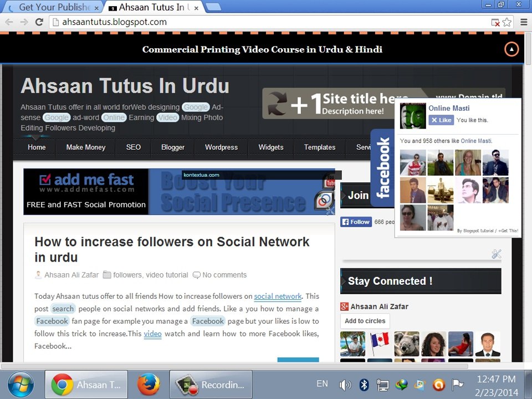Click author name Ahsaan Ali Zafar
This screenshot has width=532, height=399.
(x=71, y=275)
